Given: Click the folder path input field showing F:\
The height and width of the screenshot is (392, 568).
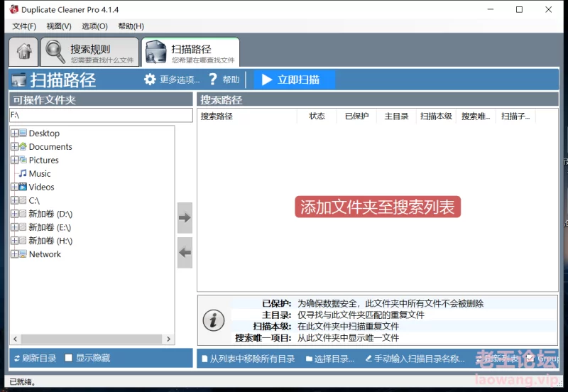Looking at the screenshot, I should pos(101,115).
